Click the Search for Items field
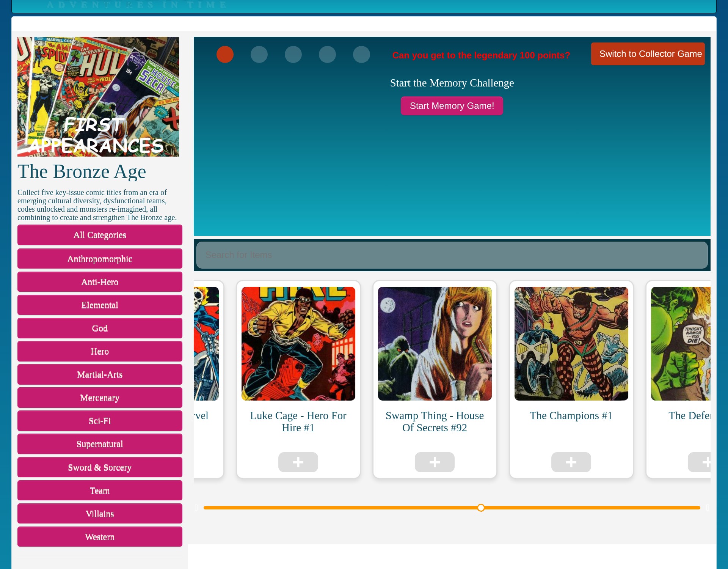728x569 pixels. [452, 255]
